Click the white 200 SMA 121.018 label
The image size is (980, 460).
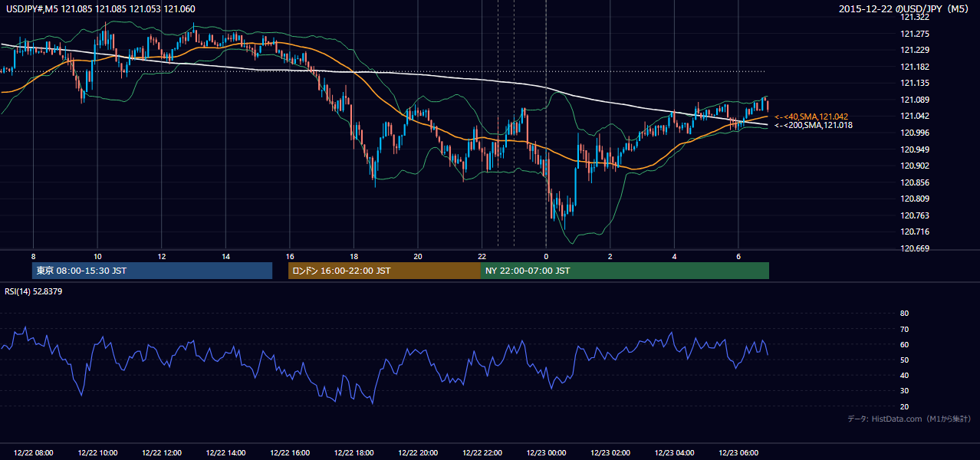tap(814, 125)
